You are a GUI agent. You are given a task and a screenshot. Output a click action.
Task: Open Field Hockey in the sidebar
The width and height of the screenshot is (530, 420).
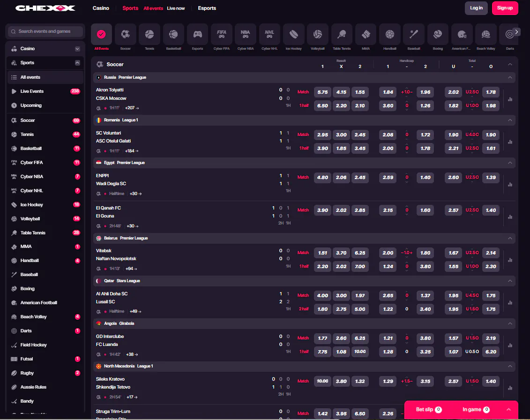point(45,345)
